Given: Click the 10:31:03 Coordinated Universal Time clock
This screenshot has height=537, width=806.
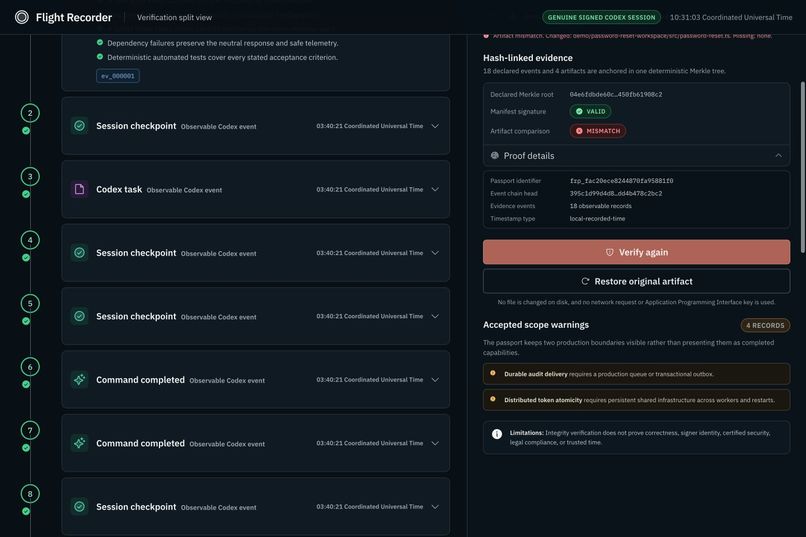Looking at the screenshot, I should click(x=730, y=17).
